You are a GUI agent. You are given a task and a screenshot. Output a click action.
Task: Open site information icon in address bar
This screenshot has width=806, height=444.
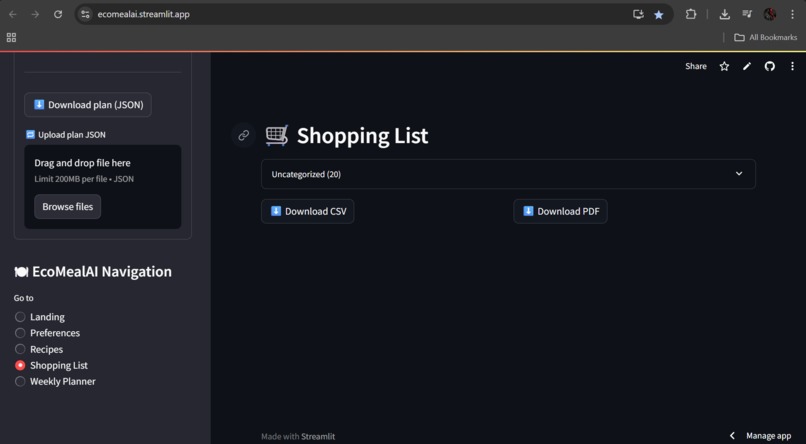pyautogui.click(x=85, y=14)
